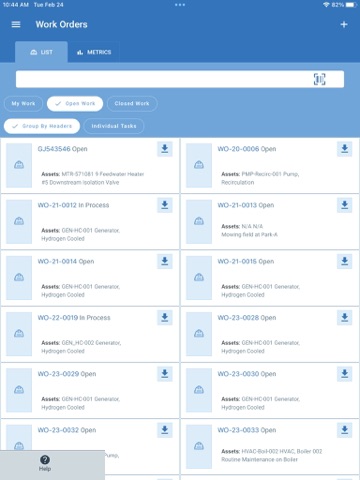Open work order WO-21-0012 In Process

tap(73, 205)
